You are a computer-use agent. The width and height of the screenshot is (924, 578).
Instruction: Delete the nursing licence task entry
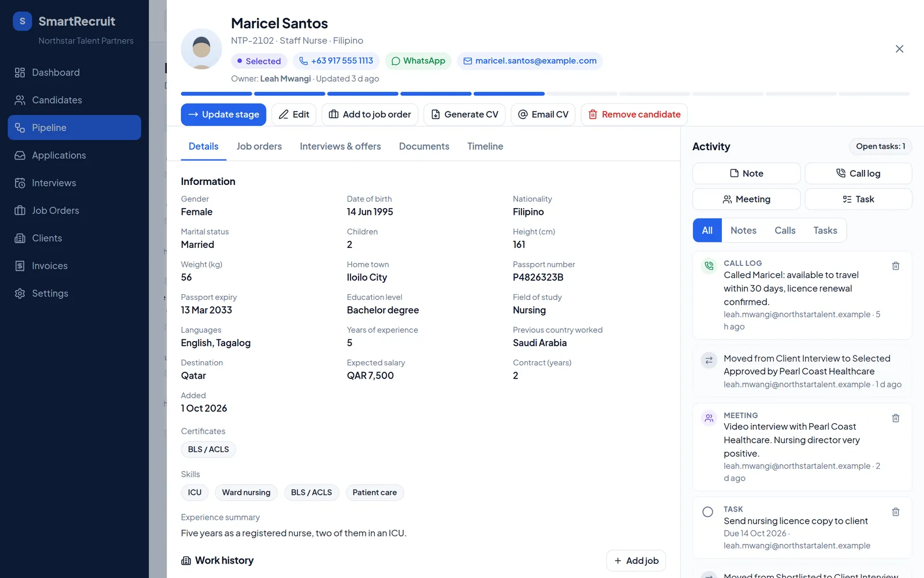tap(896, 512)
